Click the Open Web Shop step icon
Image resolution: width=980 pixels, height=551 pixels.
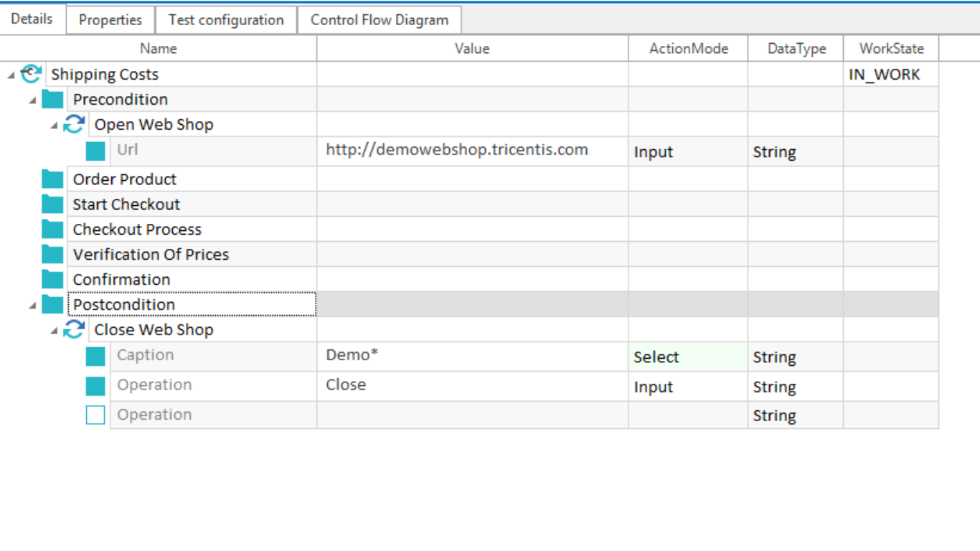point(74,125)
